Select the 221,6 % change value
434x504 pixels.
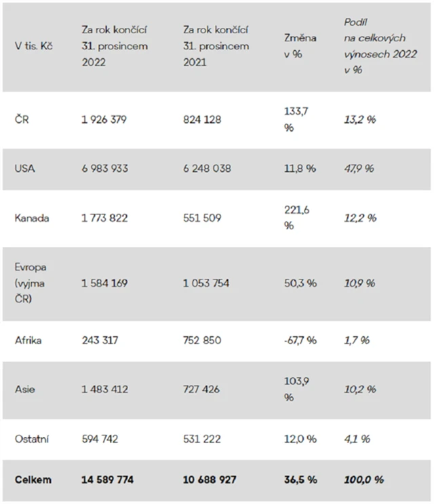pos(297,218)
